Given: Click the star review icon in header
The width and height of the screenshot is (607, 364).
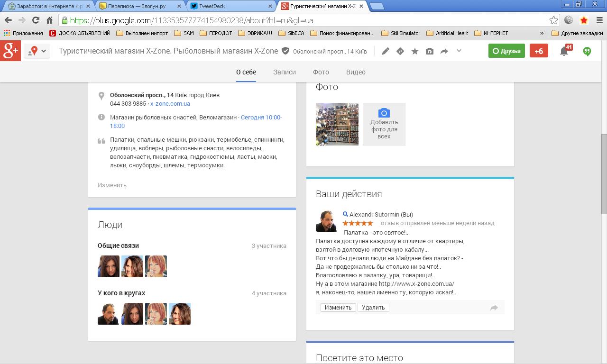Looking at the screenshot, I should (x=415, y=51).
